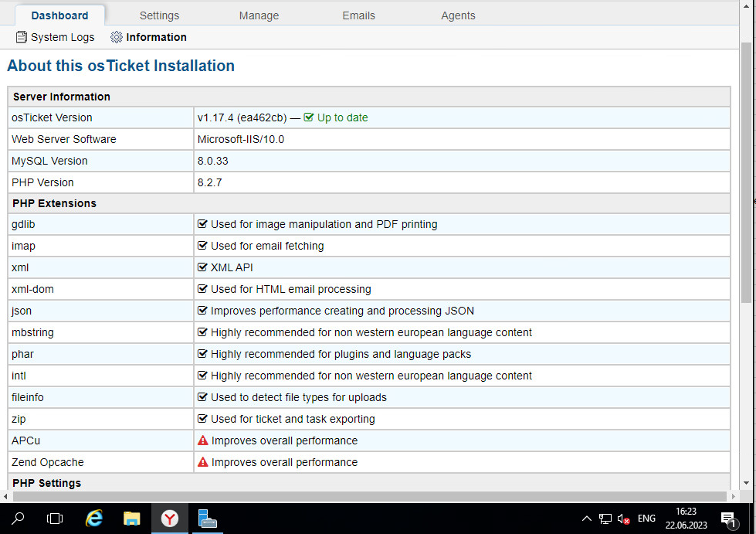The height and width of the screenshot is (534, 756).
Task: Click the gdlib extension checkmark
Action: pyautogui.click(x=203, y=224)
